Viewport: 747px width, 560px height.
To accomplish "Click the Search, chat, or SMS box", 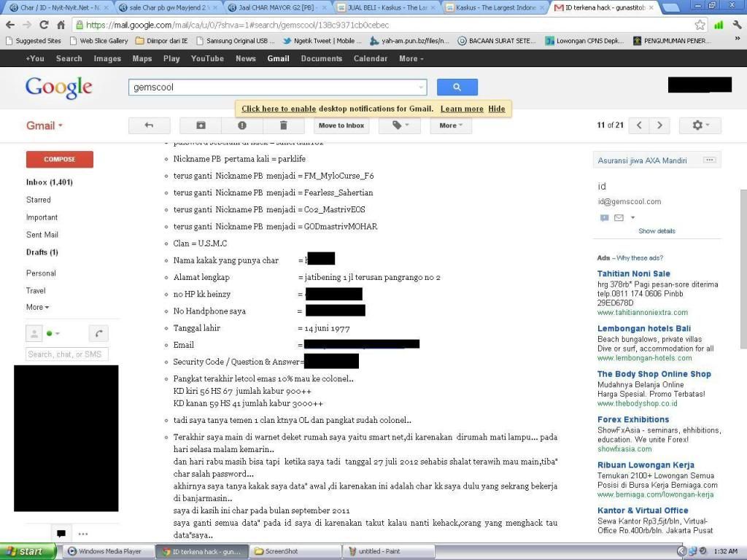I will [66, 354].
